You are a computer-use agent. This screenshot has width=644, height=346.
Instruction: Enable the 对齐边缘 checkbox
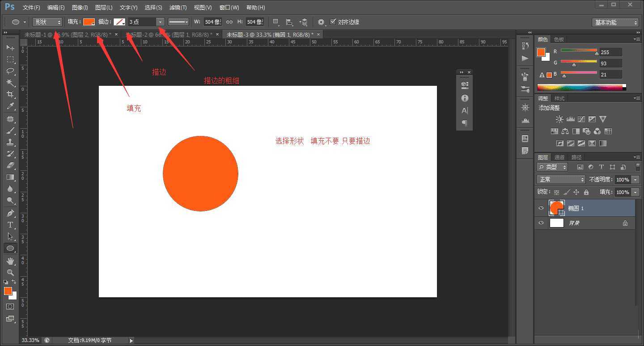coord(333,21)
